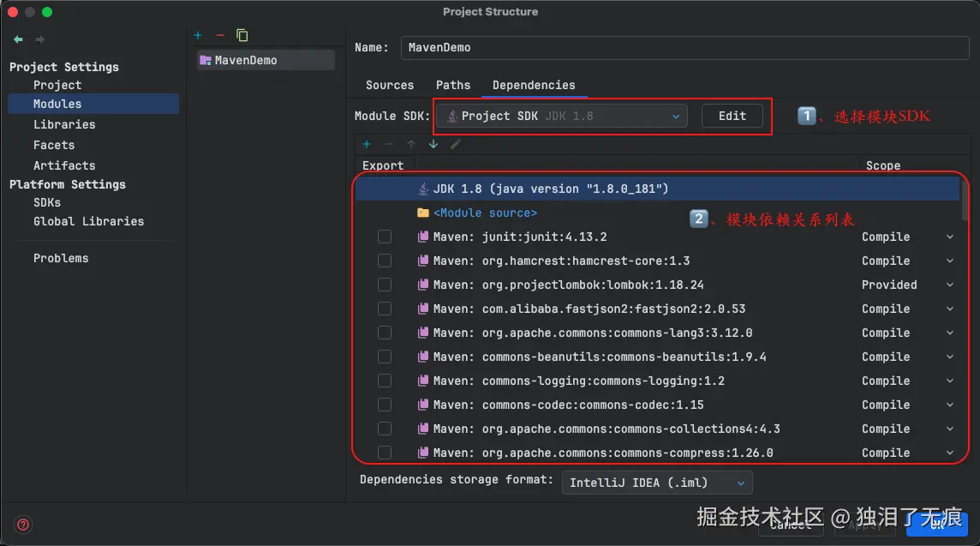Enable export for junit:junit:4.13.2

coord(385,237)
